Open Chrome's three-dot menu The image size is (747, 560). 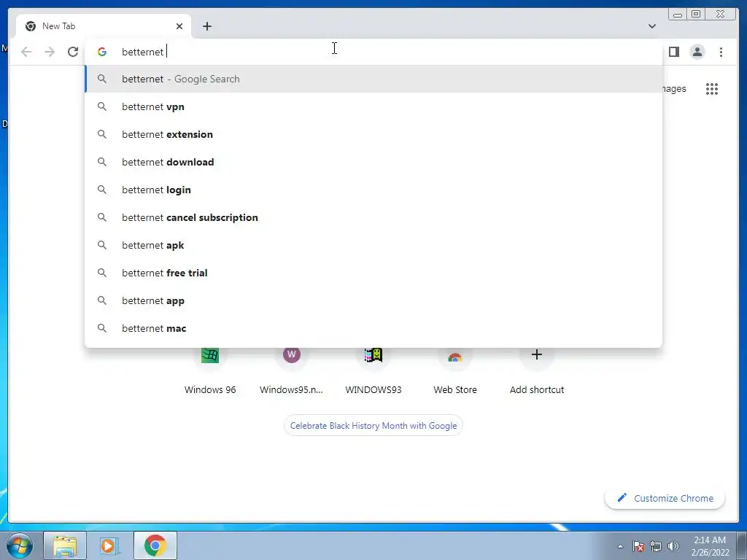[x=721, y=52]
